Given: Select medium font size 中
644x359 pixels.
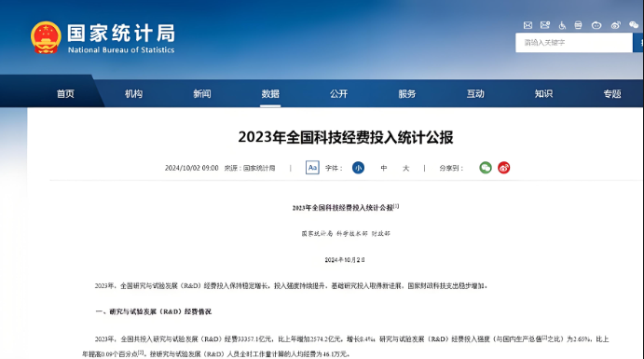Looking at the screenshot, I should pos(384,168).
